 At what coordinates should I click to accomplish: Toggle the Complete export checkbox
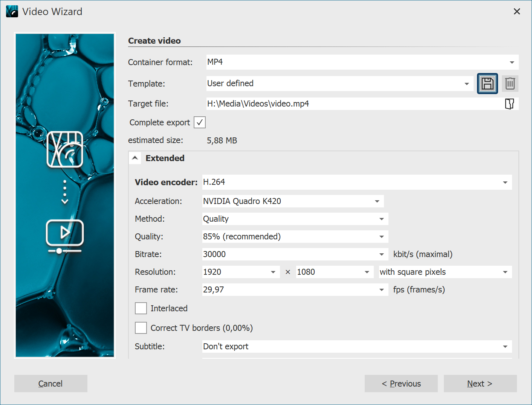(x=199, y=122)
